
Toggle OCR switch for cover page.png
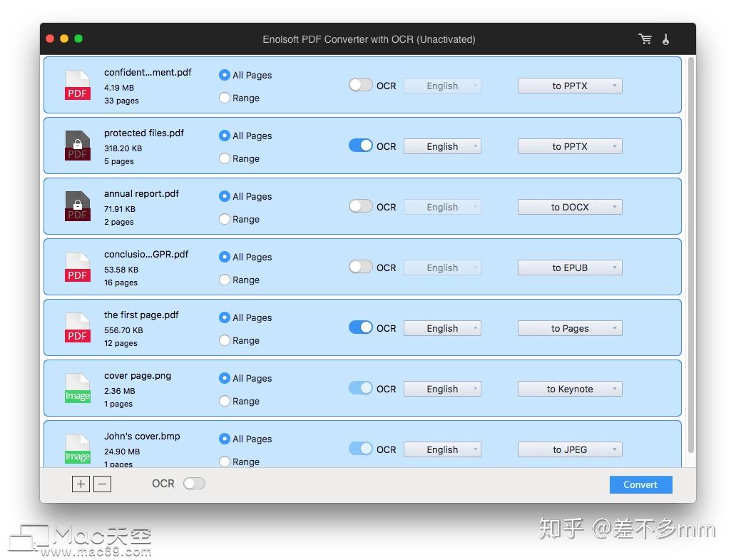coord(360,388)
